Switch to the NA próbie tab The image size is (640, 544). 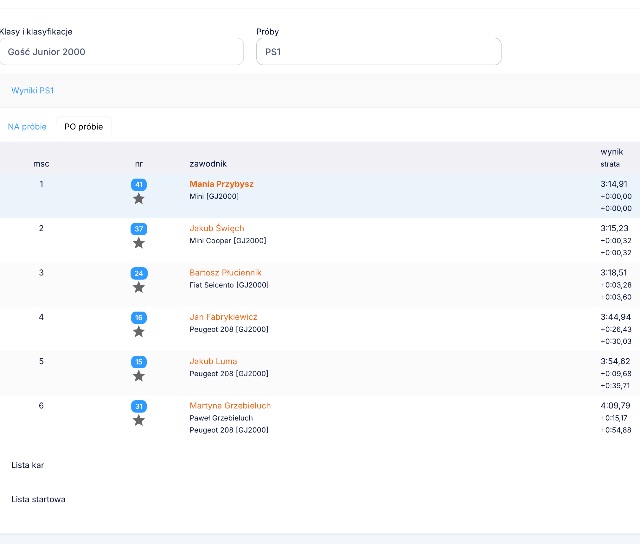[x=27, y=127]
